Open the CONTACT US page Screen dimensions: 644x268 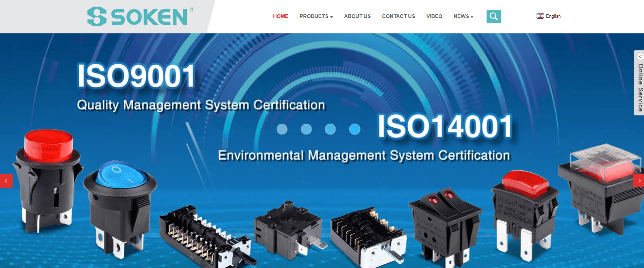(399, 16)
